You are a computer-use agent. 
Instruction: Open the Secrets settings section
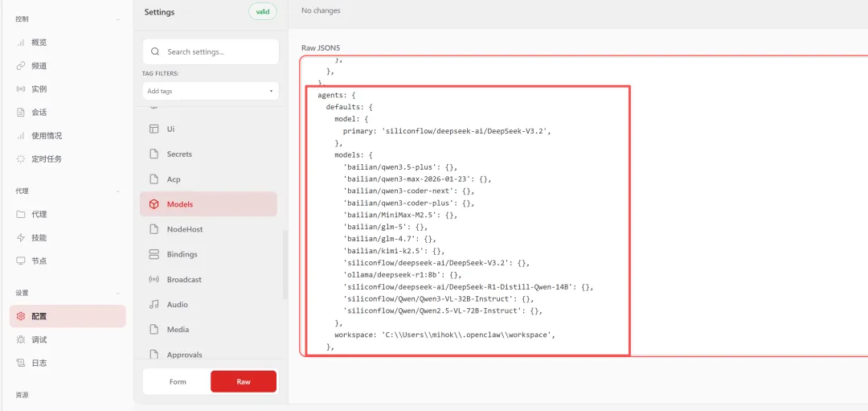tap(208, 154)
